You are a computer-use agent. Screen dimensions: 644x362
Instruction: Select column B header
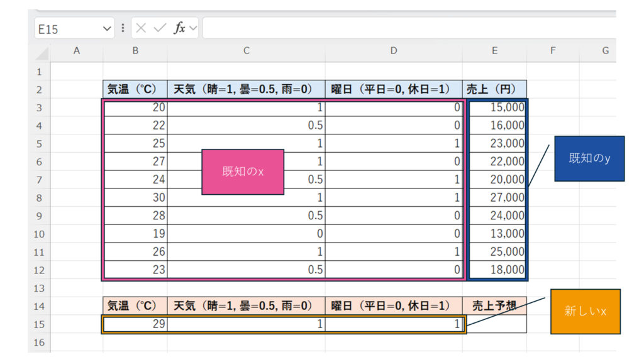coord(135,51)
